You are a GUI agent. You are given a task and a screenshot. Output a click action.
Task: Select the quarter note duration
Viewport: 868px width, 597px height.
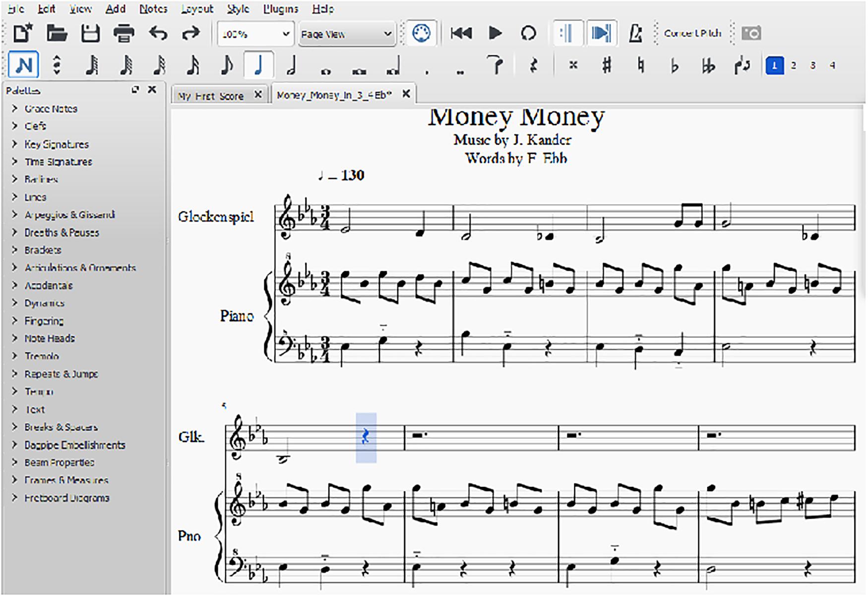pos(258,65)
